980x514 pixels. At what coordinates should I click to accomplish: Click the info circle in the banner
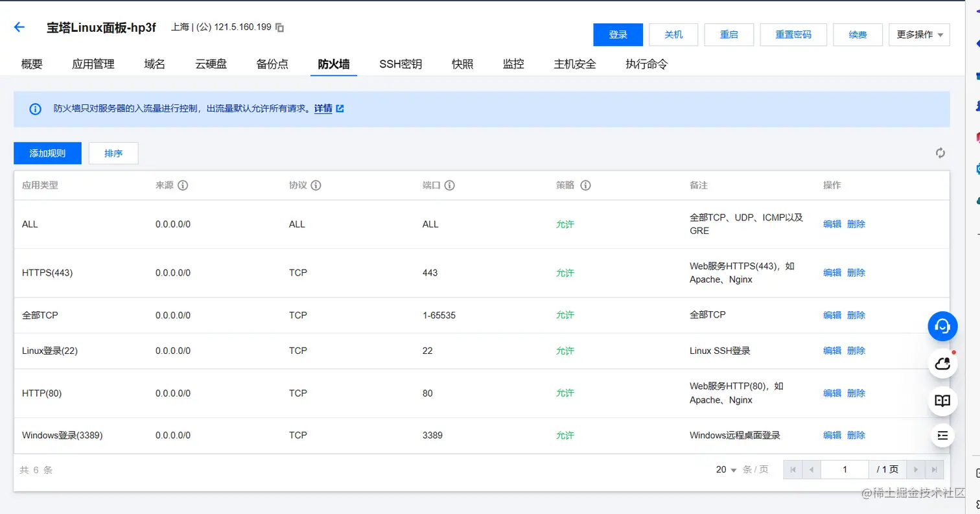pyautogui.click(x=34, y=108)
